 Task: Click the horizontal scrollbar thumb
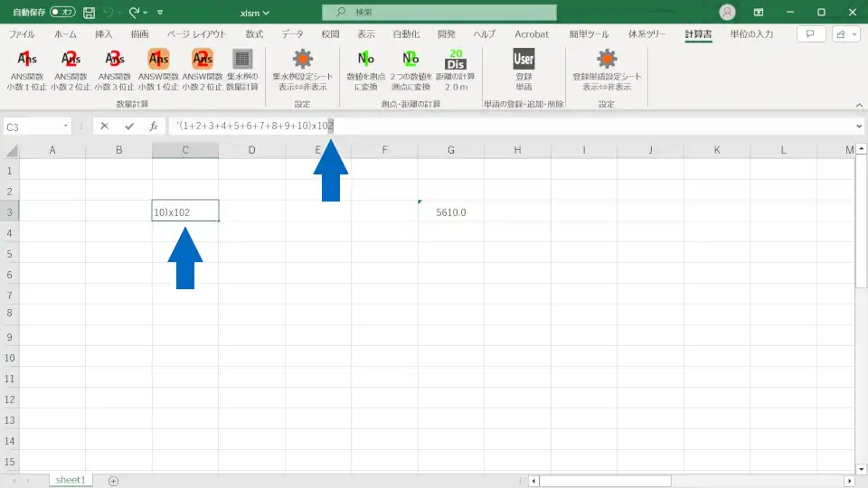pyautogui.click(x=606, y=481)
